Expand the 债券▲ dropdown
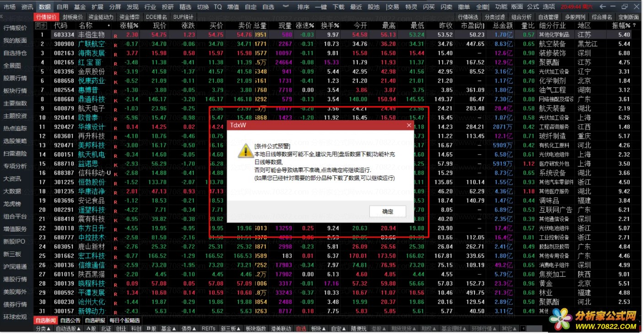 [x=190, y=329]
